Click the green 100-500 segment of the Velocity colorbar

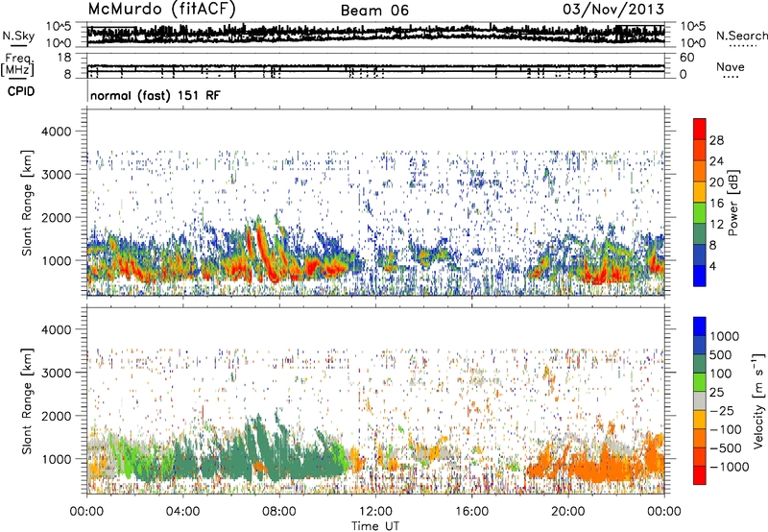point(700,364)
